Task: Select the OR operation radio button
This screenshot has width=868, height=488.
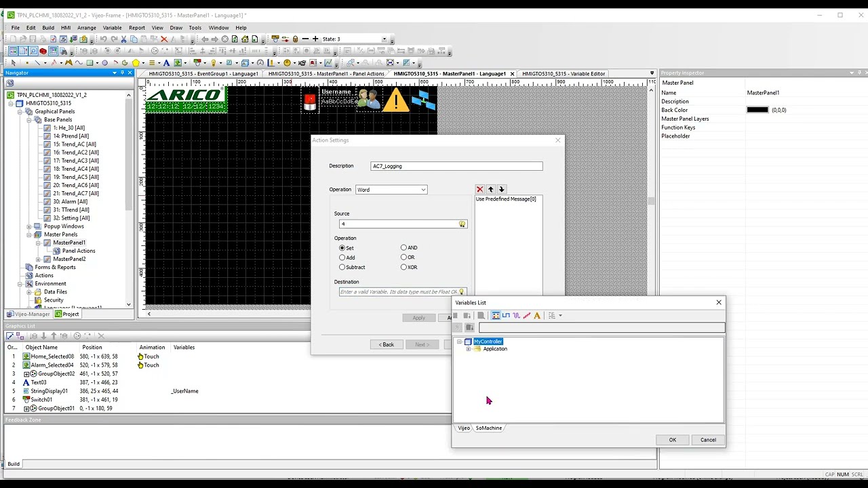Action: click(x=403, y=257)
